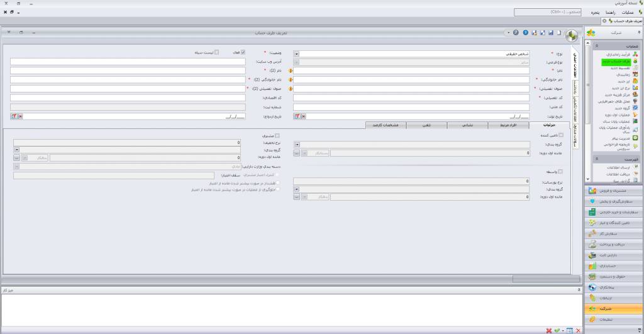Click the first Save disk icon beside New
The height and width of the screenshot is (334, 644).
coord(551,33)
